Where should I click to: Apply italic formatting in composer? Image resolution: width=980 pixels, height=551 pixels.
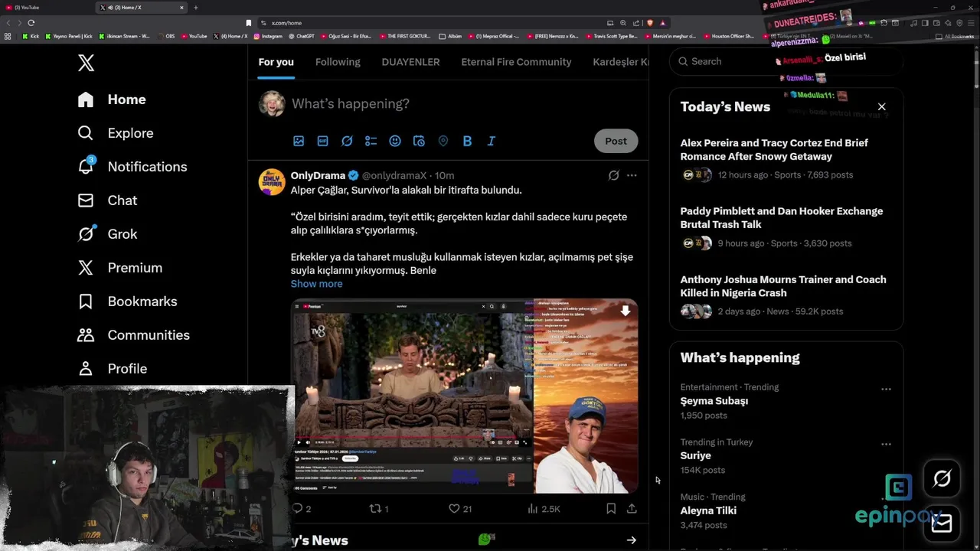pyautogui.click(x=491, y=141)
